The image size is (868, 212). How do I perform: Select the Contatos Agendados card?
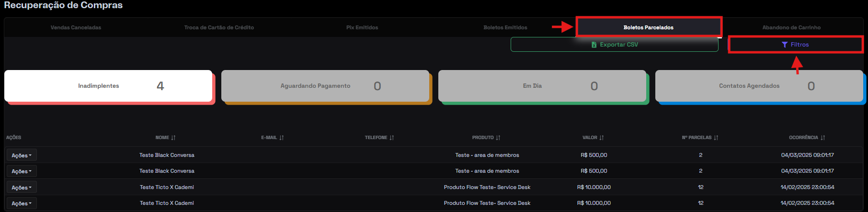click(x=759, y=86)
